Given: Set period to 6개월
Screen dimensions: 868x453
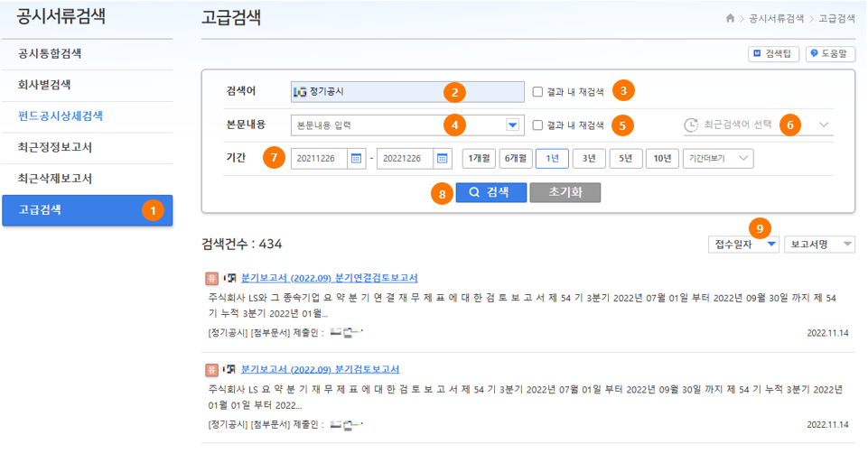Looking at the screenshot, I should pos(516,159).
